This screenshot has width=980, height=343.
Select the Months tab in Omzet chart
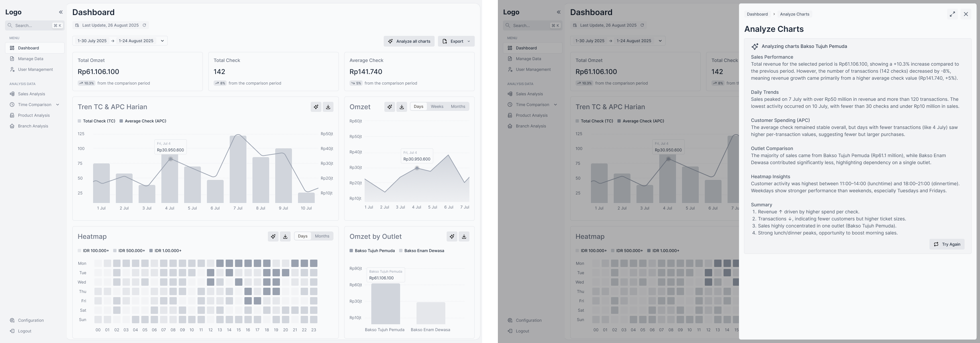pos(458,107)
